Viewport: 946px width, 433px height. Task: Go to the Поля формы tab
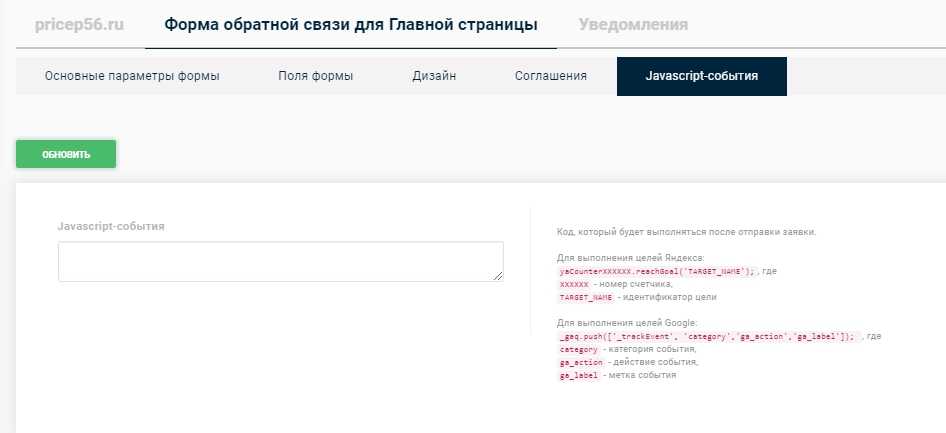click(315, 76)
